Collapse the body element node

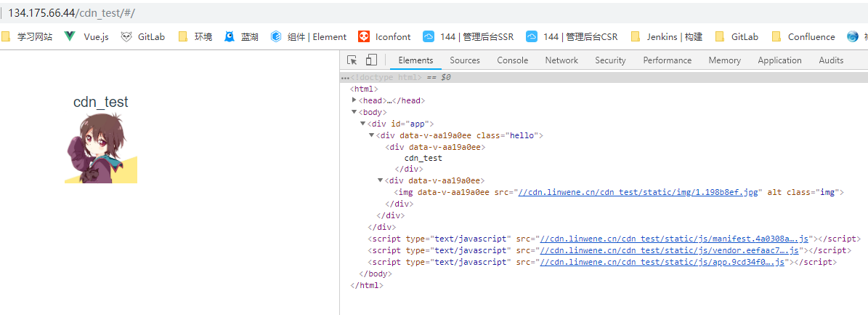354,112
